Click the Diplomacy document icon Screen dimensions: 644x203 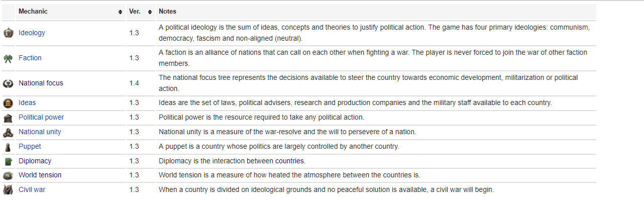pos(8,161)
